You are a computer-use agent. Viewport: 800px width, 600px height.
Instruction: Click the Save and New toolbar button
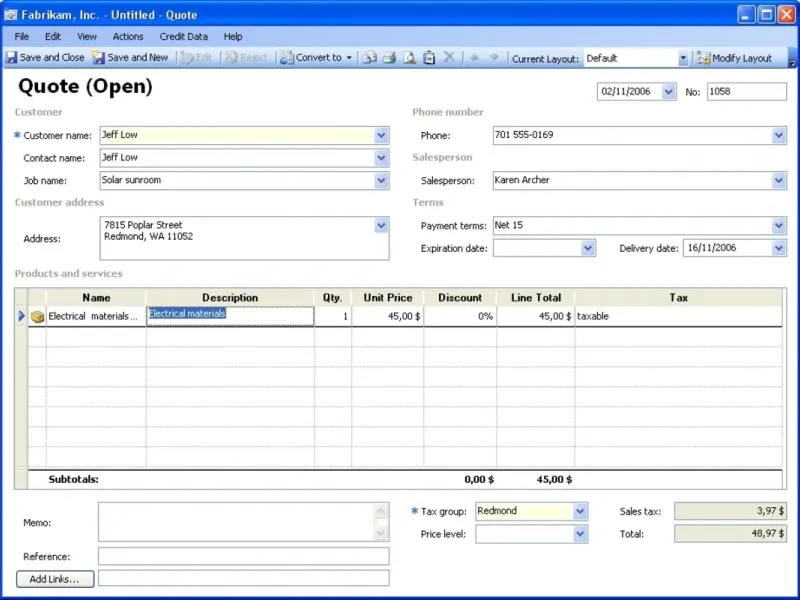click(130, 58)
